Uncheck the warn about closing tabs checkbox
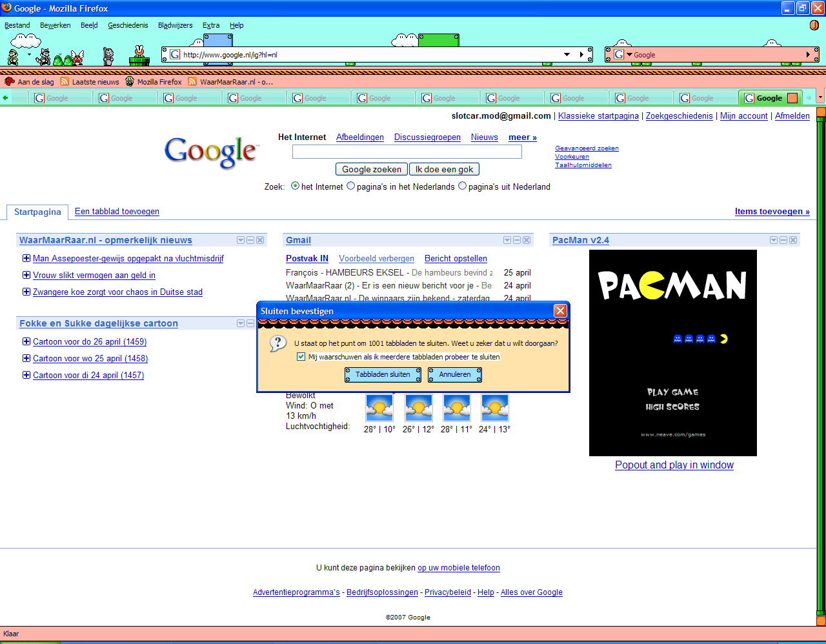 tap(301, 357)
